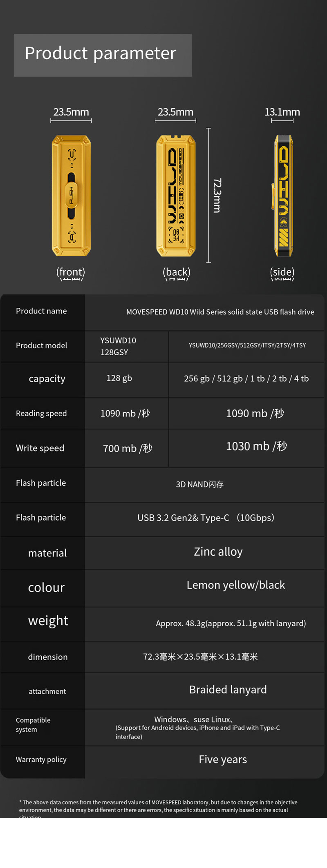Click the back view drive image
The image size is (327, 868).
click(x=176, y=196)
